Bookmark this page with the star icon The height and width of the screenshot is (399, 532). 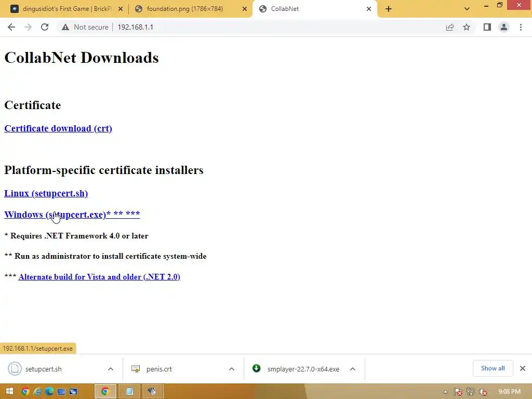point(467,27)
